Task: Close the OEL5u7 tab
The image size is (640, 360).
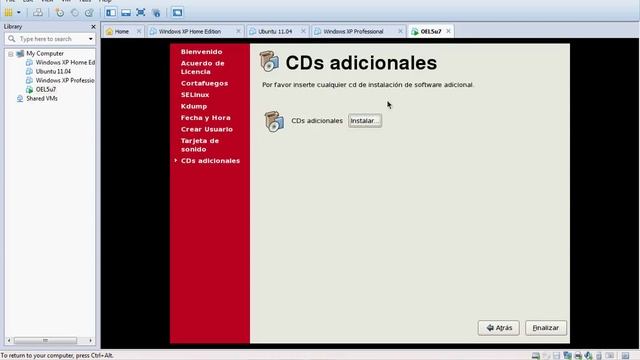Action: (449, 31)
